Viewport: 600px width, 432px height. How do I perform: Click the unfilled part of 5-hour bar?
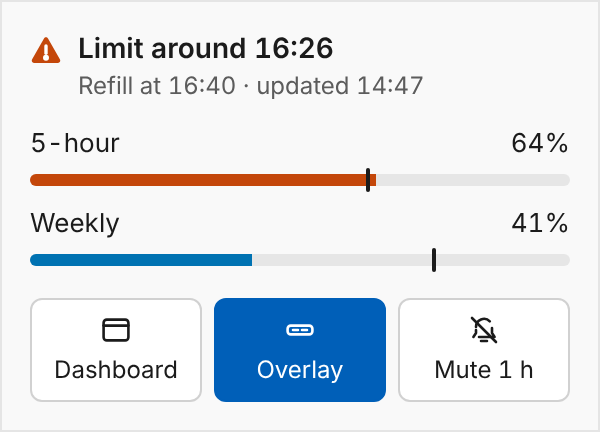point(473,180)
